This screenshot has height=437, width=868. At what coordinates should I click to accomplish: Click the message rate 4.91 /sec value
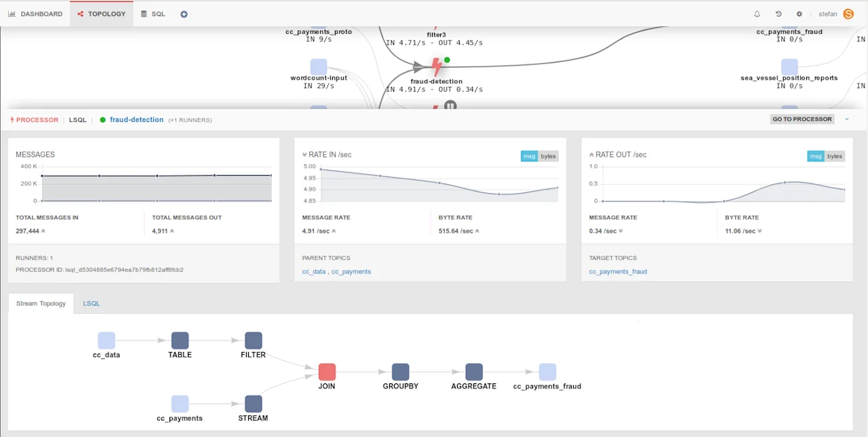click(316, 231)
